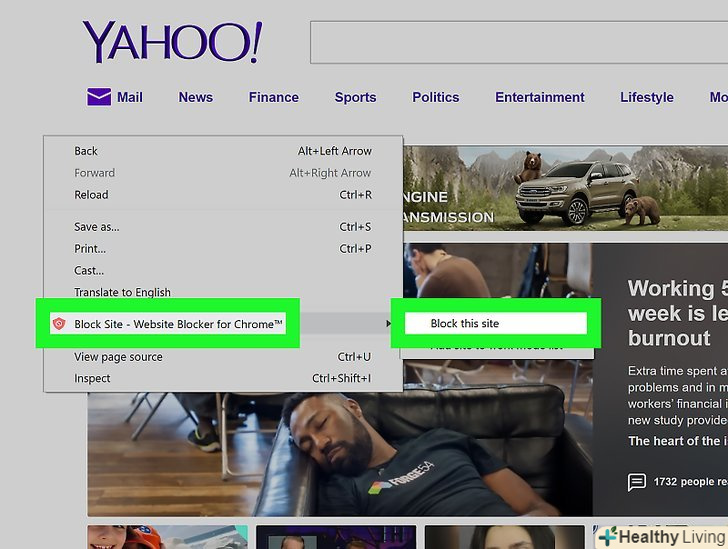The image size is (728, 549).
Task: Click the Block Site shield icon
Action: coord(58,324)
